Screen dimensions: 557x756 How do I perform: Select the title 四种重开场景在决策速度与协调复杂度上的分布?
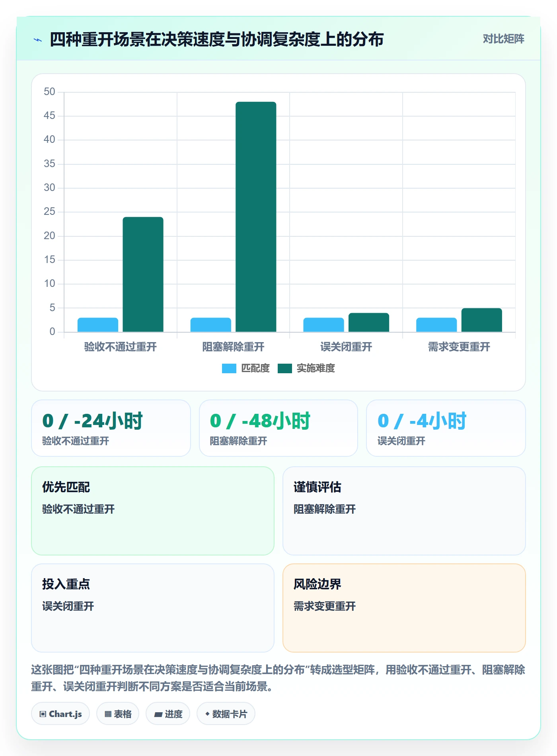click(x=216, y=39)
